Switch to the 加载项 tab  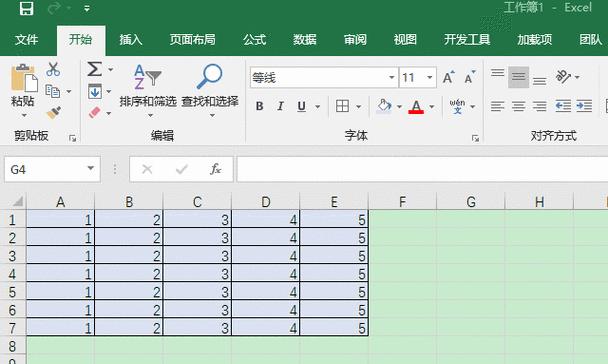(534, 40)
